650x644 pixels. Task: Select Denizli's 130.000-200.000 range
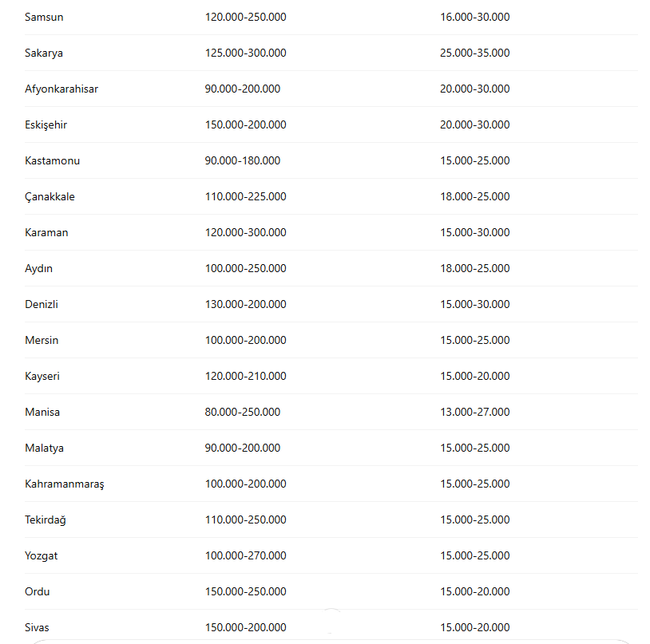coord(245,304)
